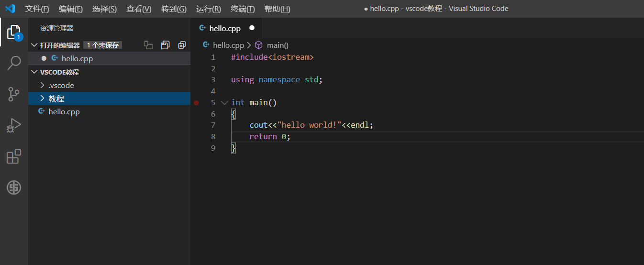
Task: Open the 终端(T) menu
Action: tap(243, 9)
